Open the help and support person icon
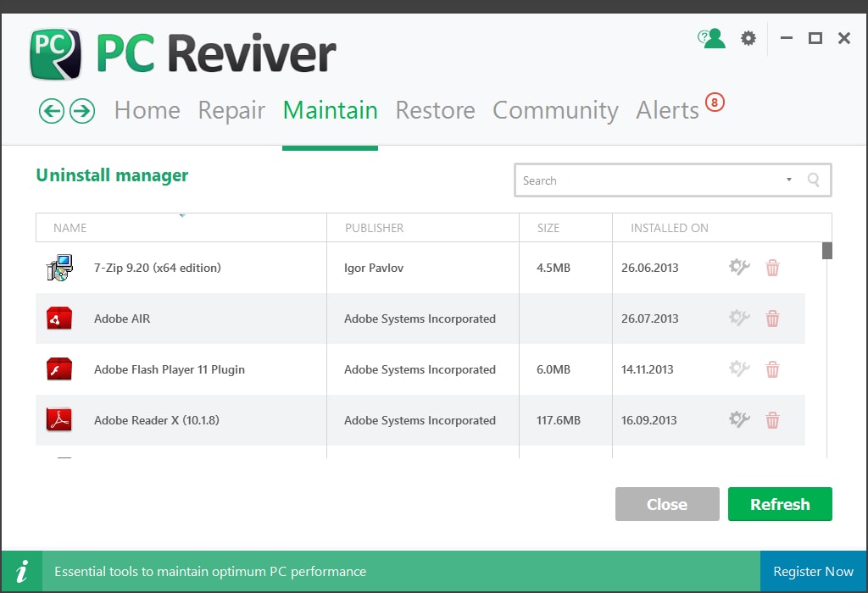 pyautogui.click(x=711, y=38)
